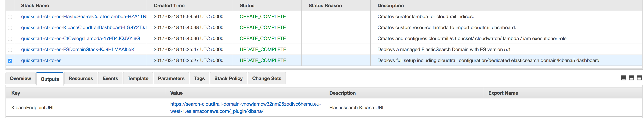Tick the CtCwlogsLambda stack checkbox

pyautogui.click(x=10, y=39)
